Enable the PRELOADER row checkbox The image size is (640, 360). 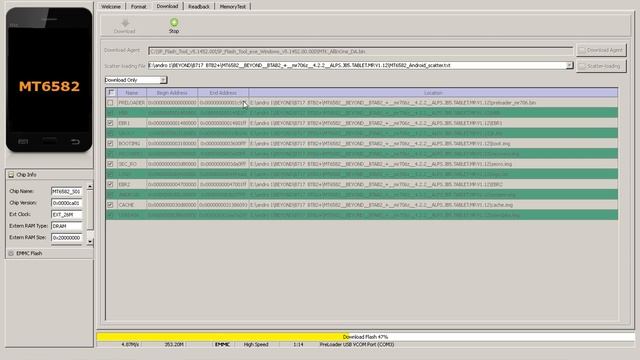[x=110, y=103]
